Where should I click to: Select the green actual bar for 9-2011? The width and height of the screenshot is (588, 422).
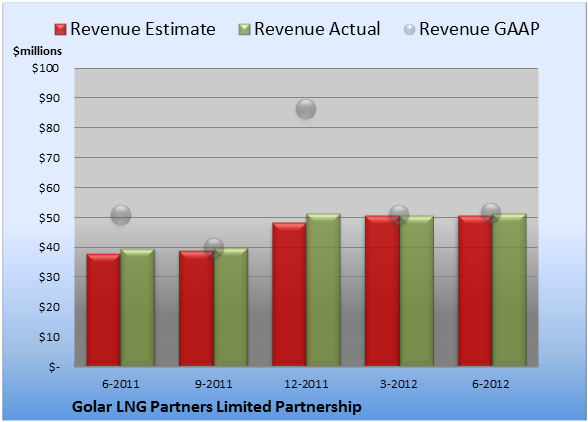(231, 307)
